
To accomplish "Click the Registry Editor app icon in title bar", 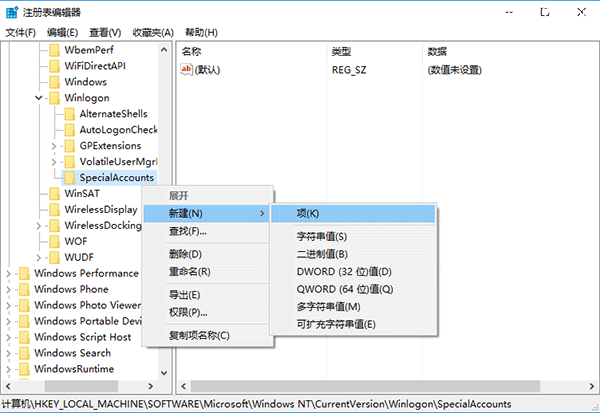I will [x=12, y=12].
